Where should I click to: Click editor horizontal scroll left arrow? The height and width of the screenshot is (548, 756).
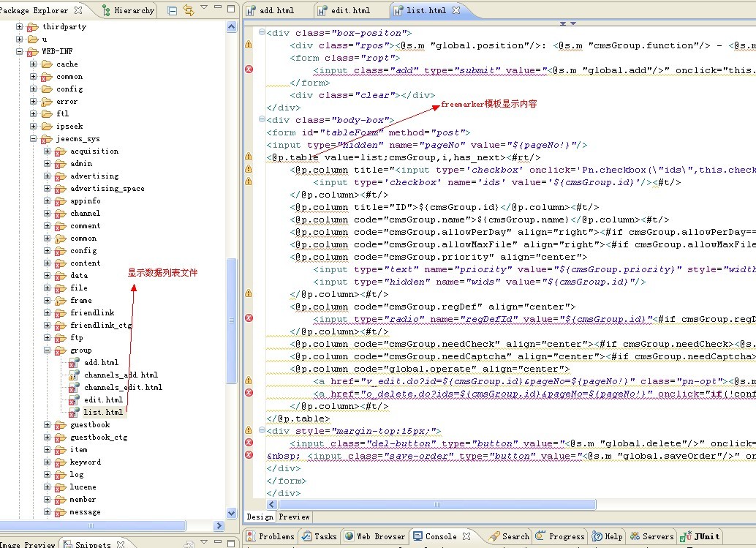(x=272, y=505)
